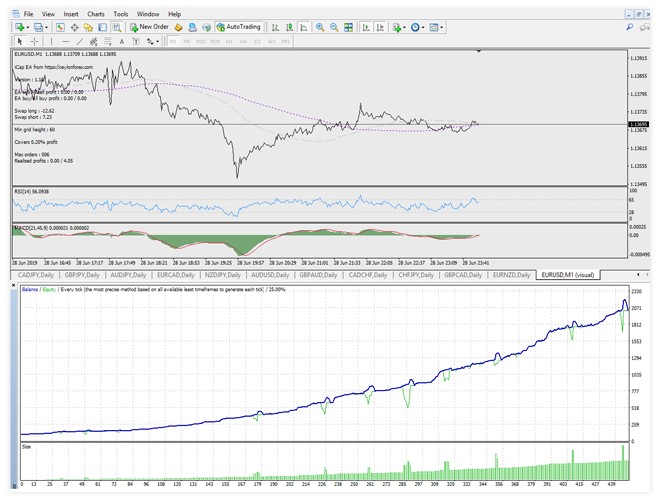Expand the Templates dropdown arrow

pos(441,28)
